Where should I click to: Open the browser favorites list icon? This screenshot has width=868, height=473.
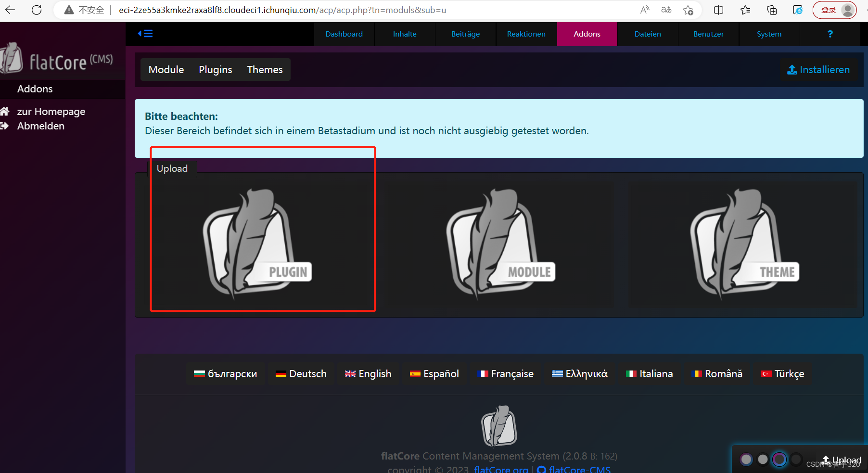pyautogui.click(x=745, y=10)
